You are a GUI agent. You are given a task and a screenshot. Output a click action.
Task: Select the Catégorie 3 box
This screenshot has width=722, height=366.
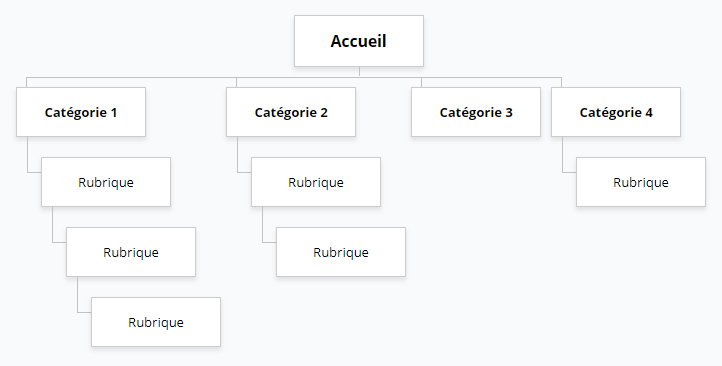[x=476, y=112]
